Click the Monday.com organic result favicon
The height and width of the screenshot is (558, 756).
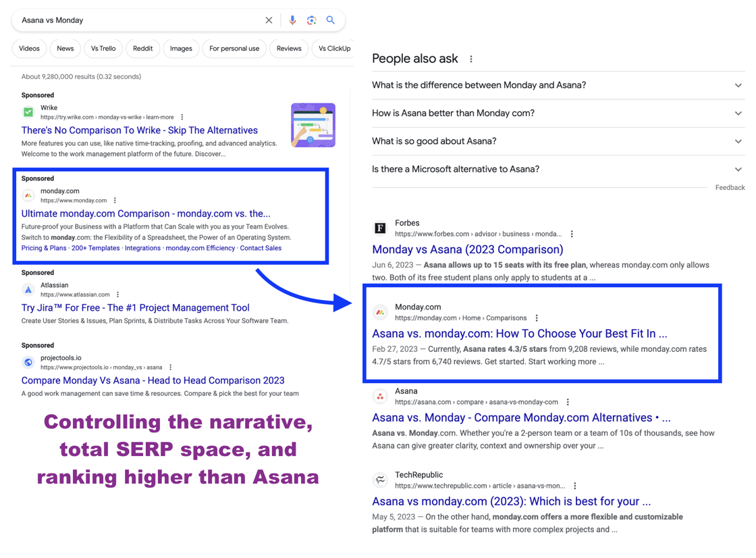[x=381, y=312]
